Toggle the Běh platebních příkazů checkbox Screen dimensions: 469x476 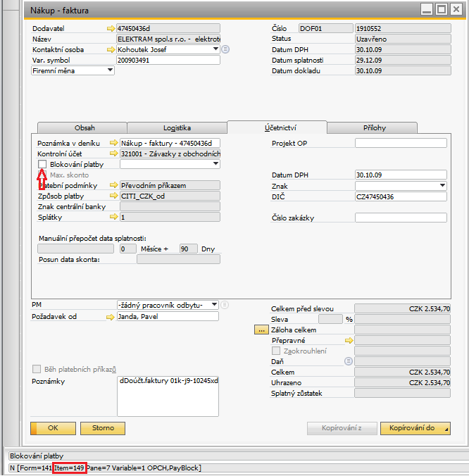37,369
